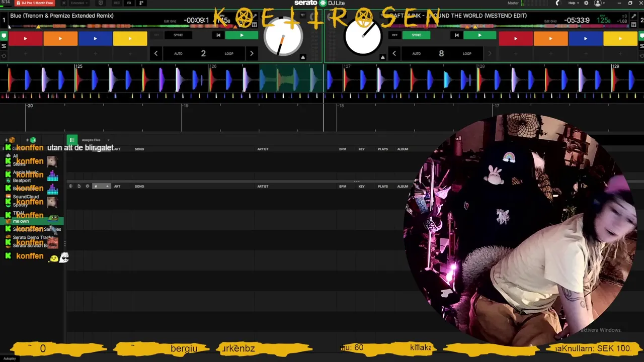This screenshot has width=644, height=362.
Task: Trigger the orange cue pad on left deck
Action: (x=60, y=39)
